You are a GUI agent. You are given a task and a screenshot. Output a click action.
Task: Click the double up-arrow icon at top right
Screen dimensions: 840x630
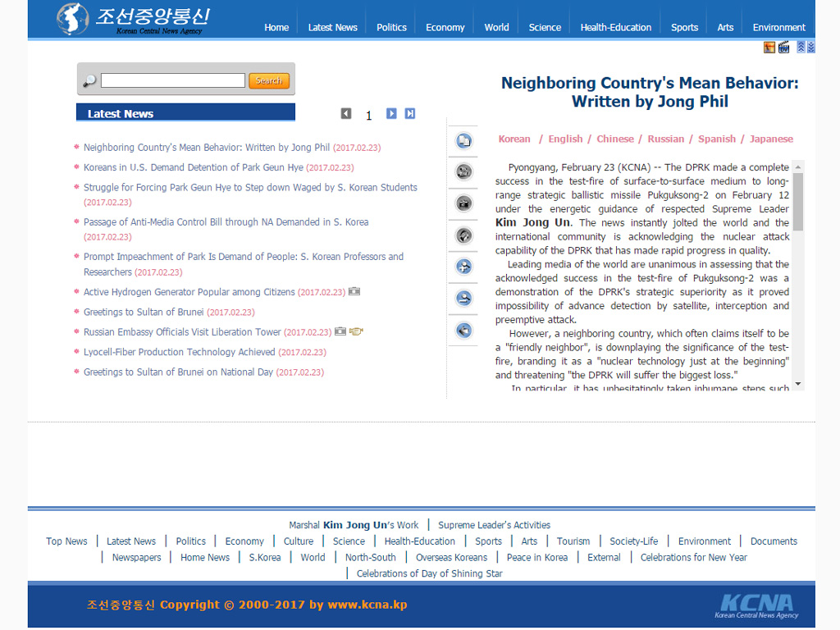point(801,47)
